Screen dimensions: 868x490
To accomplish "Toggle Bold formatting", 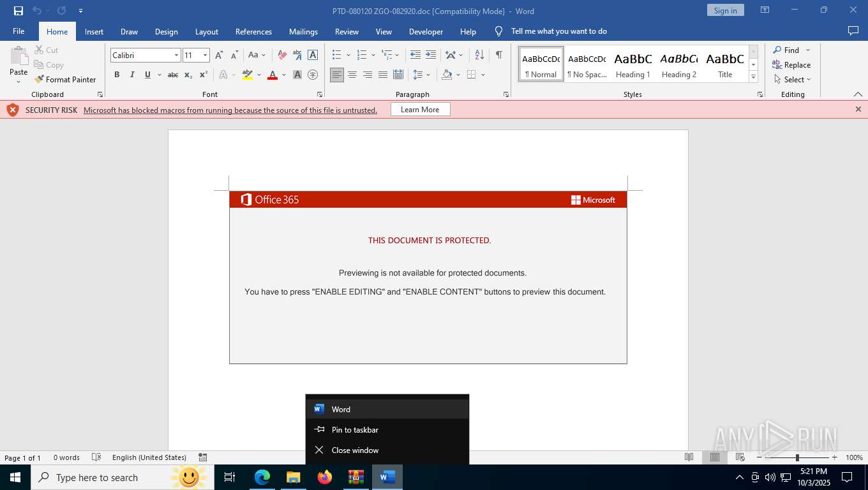I will click(x=117, y=75).
